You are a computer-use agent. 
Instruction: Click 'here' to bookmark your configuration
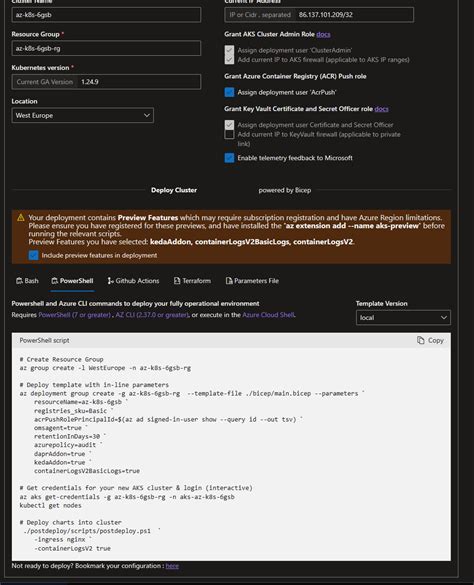pos(172,566)
